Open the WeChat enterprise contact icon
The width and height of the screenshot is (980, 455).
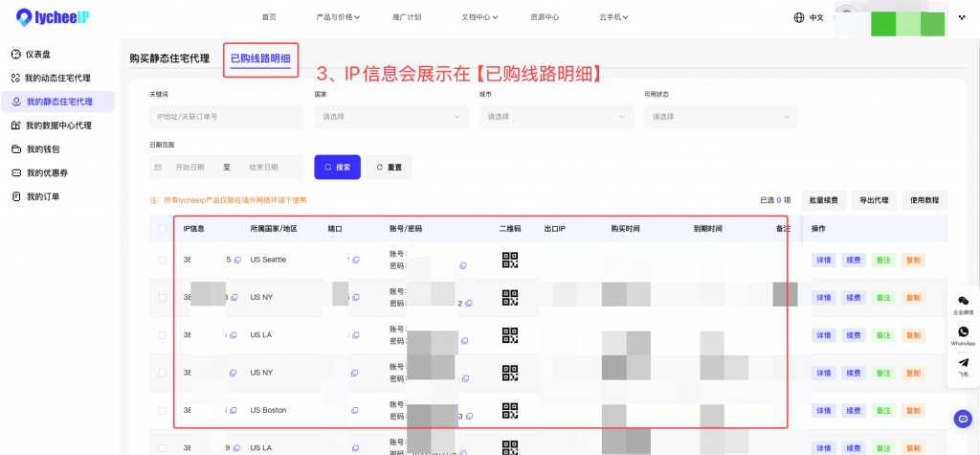(x=963, y=301)
